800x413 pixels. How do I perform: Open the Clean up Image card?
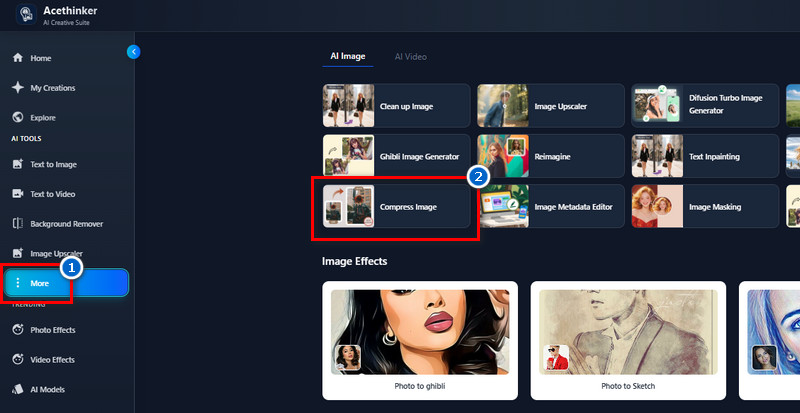[x=396, y=106]
